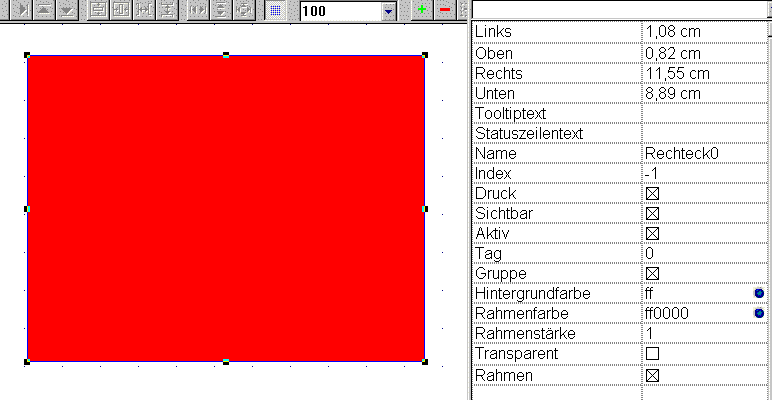This screenshot has height=400, width=772.
Task: Click the Links value 1,08 cm
Action: (673, 32)
